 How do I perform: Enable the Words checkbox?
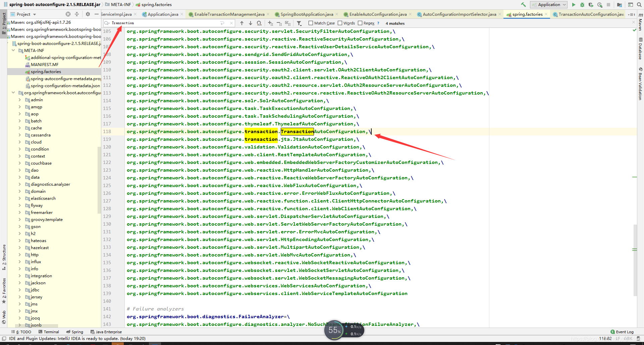tap(340, 23)
